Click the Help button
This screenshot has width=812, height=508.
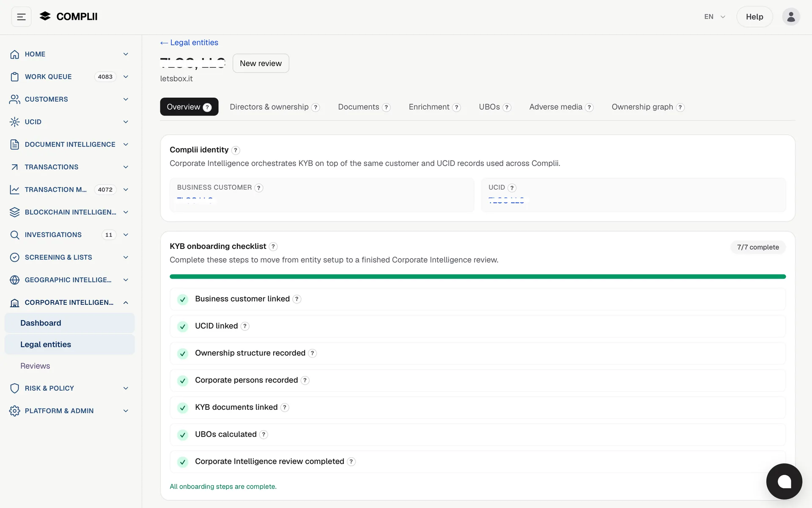pos(754,17)
